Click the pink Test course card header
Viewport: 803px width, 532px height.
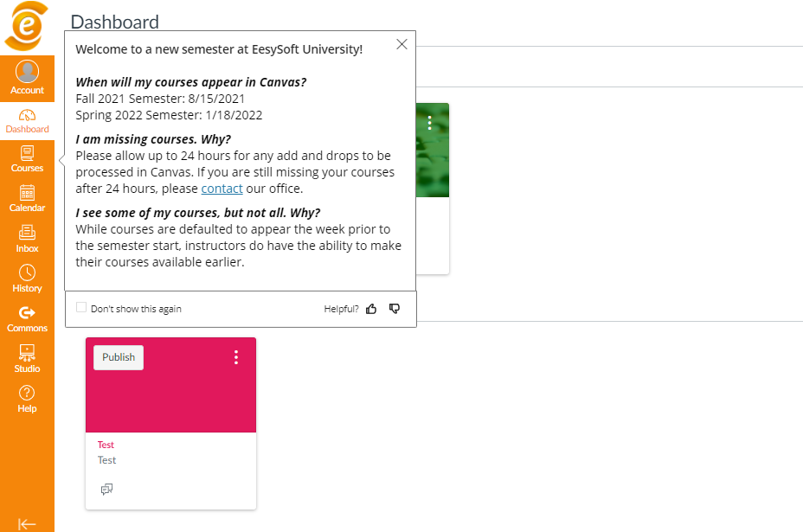[x=170, y=398]
